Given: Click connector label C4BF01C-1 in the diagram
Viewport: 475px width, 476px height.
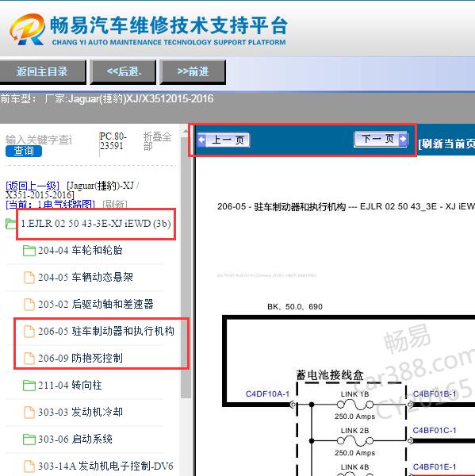Looking at the screenshot, I should 435,430.
